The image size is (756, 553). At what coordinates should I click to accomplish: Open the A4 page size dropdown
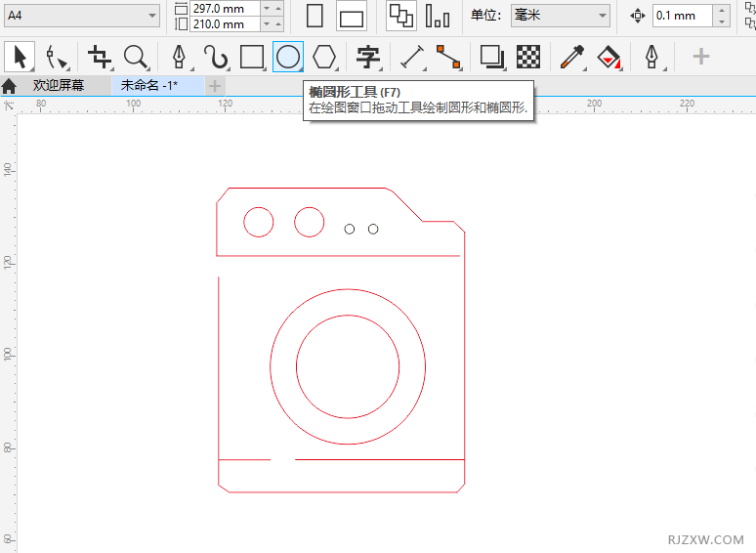82,16
